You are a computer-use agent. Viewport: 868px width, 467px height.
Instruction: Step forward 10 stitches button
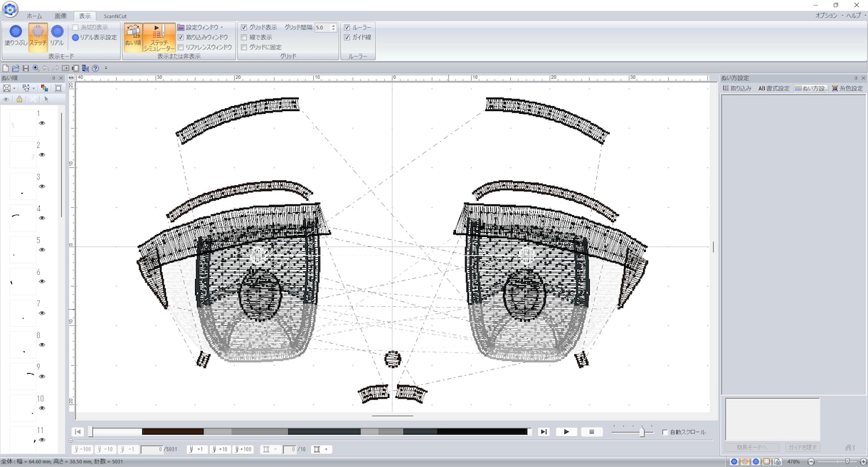click(x=221, y=449)
